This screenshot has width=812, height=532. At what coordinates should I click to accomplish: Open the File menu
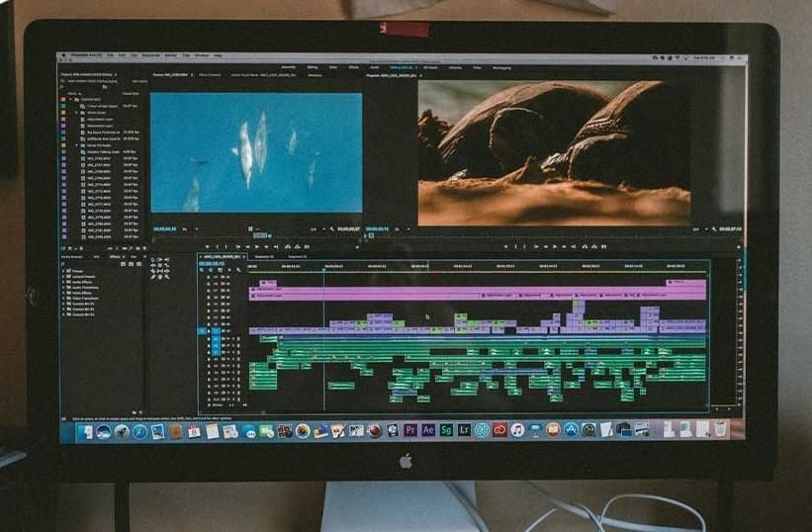(111, 54)
